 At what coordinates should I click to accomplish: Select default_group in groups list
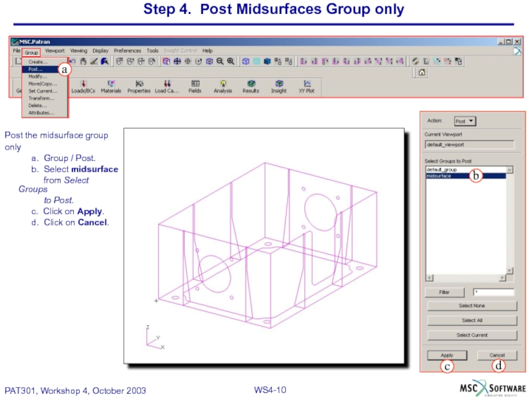click(466, 170)
